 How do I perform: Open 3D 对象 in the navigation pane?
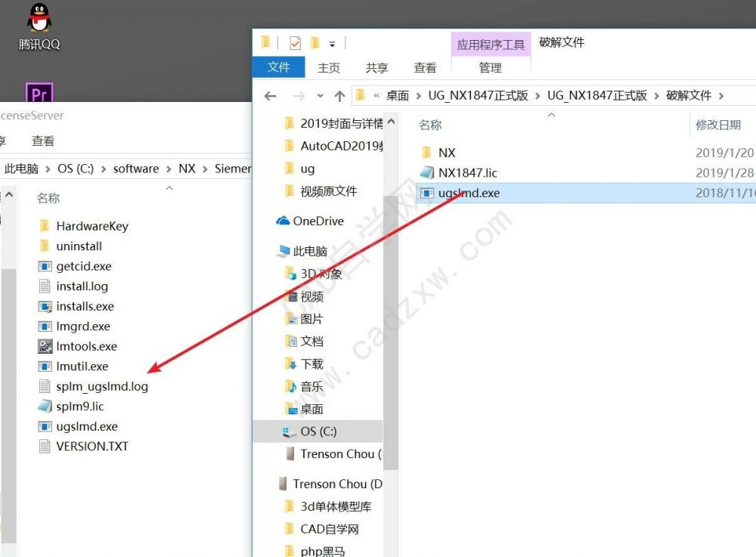314,274
